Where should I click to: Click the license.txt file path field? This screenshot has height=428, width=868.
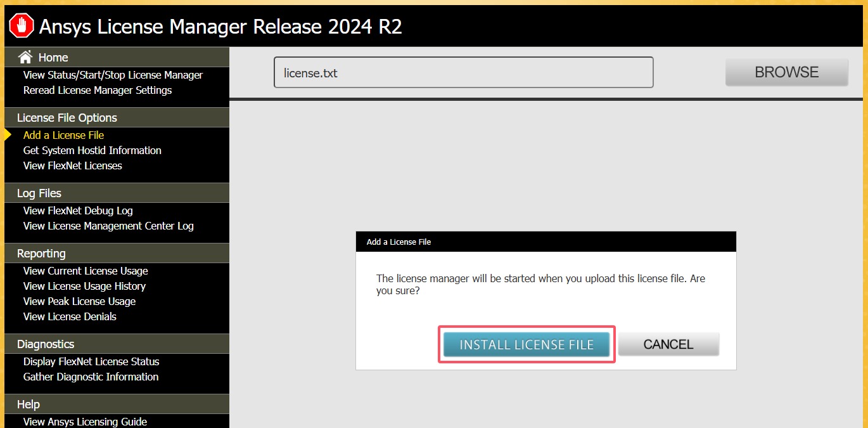tap(463, 73)
